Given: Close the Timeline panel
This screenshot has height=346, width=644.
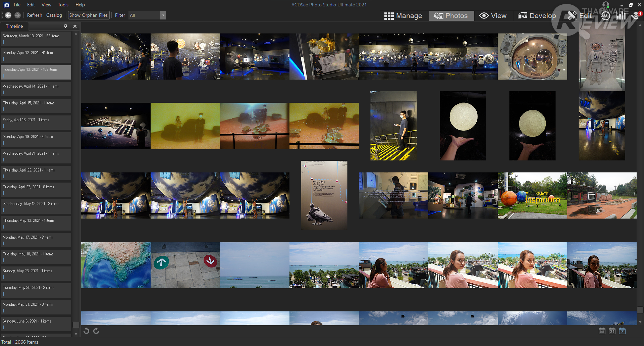Looking at the screenshot, I should click(x=75, y=26).
